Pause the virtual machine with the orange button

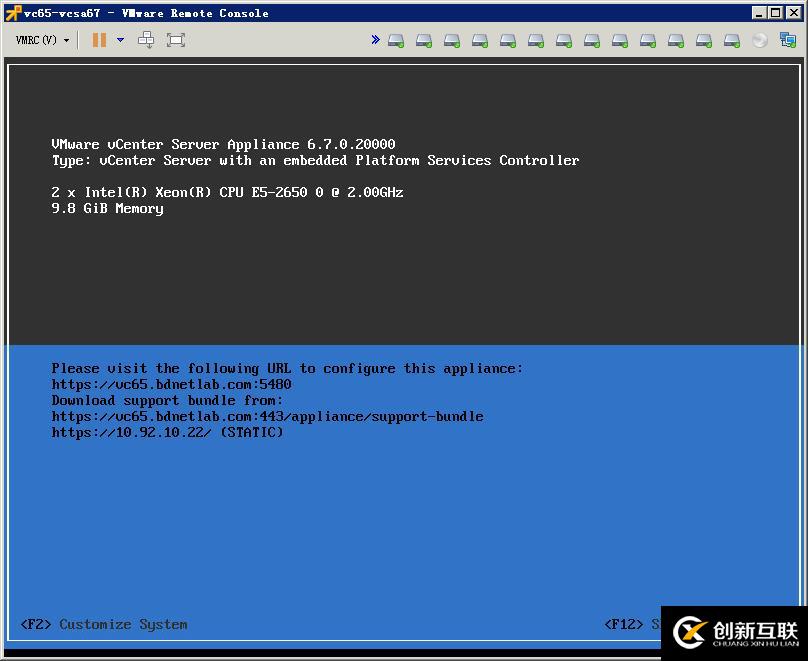coord(99,40)
